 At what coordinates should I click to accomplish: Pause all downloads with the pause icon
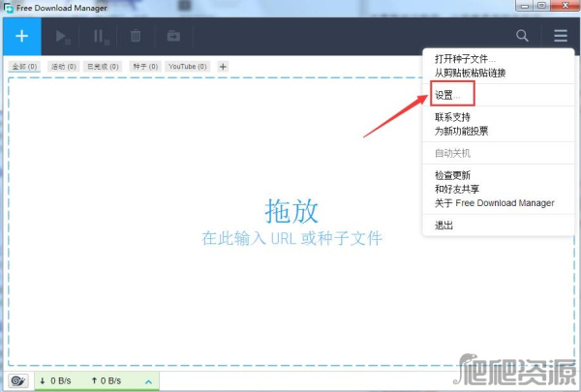tap(101, 37)
